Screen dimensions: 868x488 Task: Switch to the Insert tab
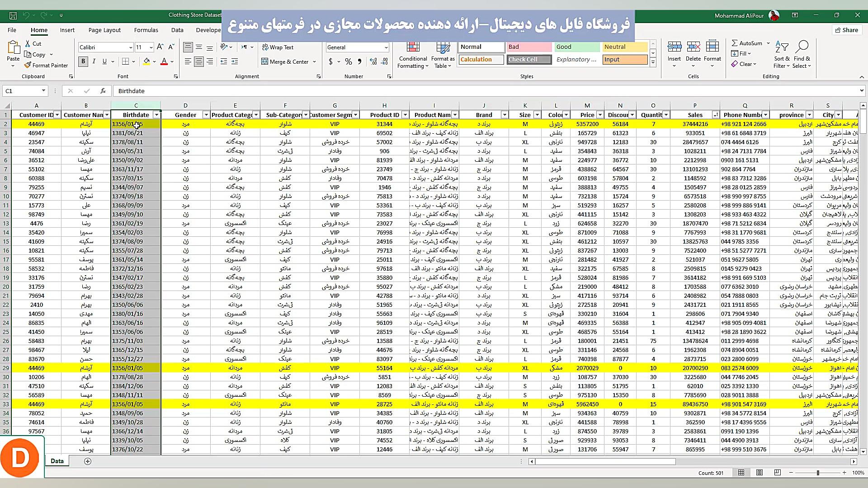point(67,30)
